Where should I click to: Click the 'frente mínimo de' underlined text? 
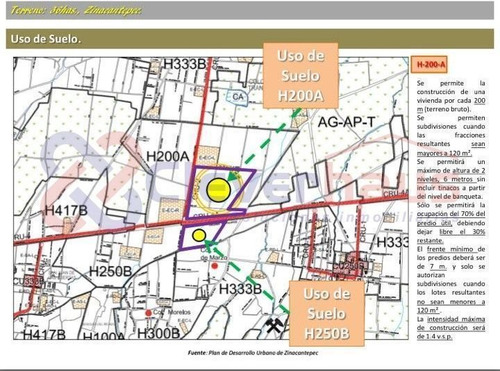coord(456,249)
